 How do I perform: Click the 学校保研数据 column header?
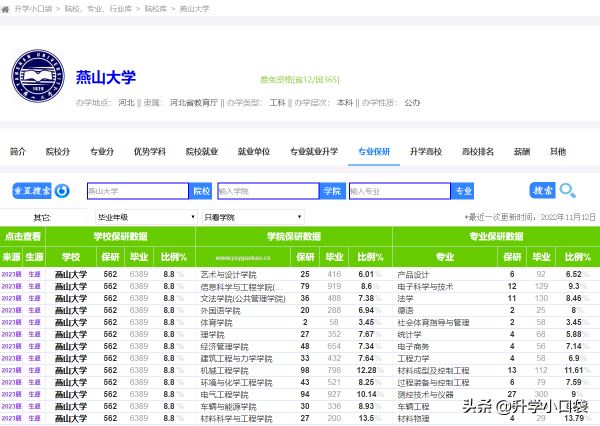(x=121, y=237)
